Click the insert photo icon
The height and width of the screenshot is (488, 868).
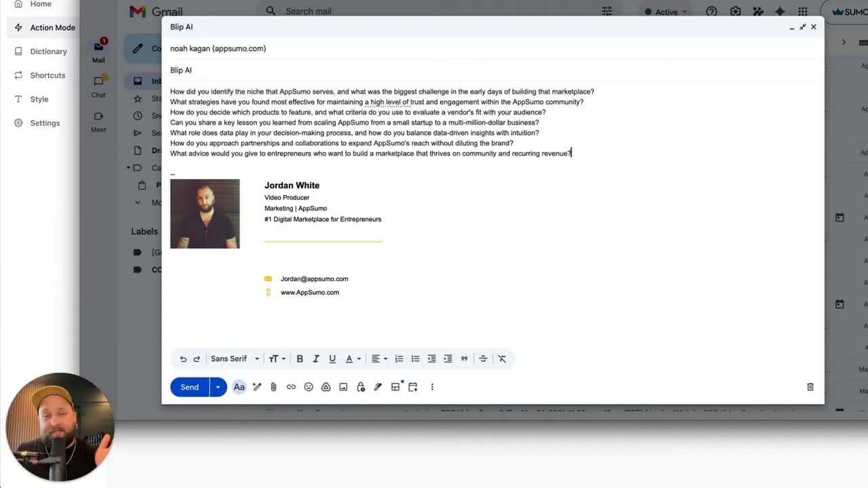[343, 387]
